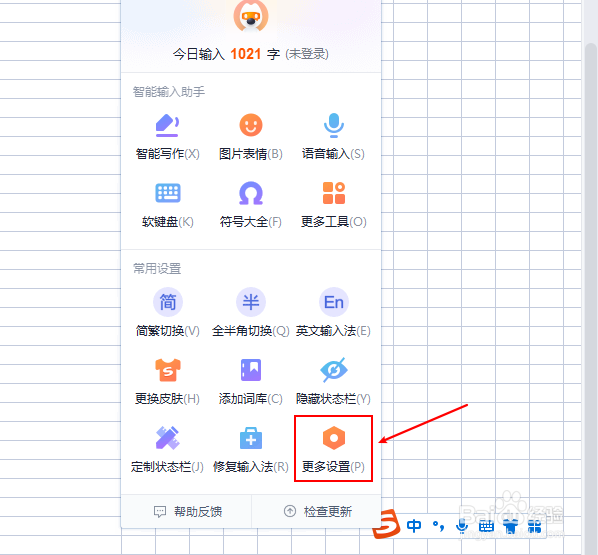
Task: Switch to 英文输入法 English input
Action: coord(334,312)
